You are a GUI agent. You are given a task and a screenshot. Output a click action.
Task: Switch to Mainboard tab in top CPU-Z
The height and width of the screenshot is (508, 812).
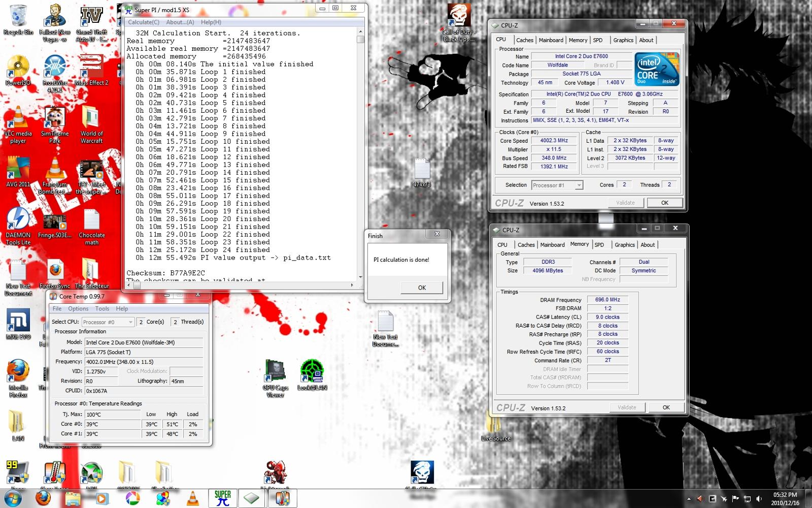click(x=551, y=40)
